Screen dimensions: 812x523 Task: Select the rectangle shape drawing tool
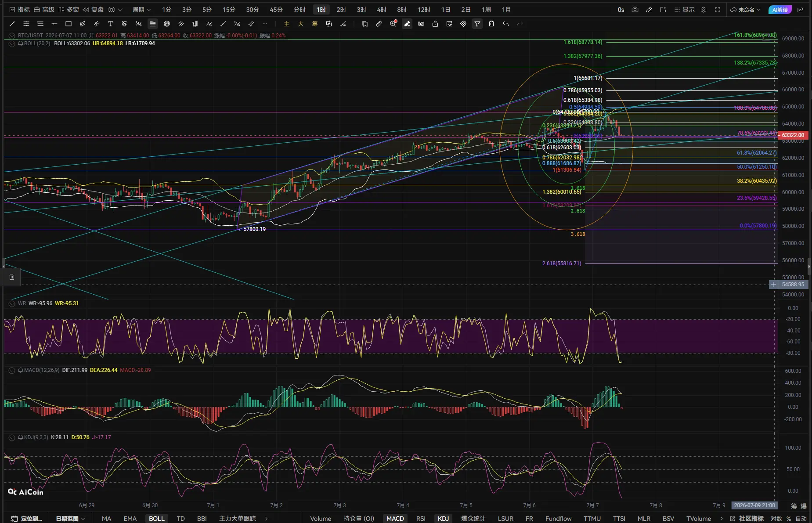69,24
